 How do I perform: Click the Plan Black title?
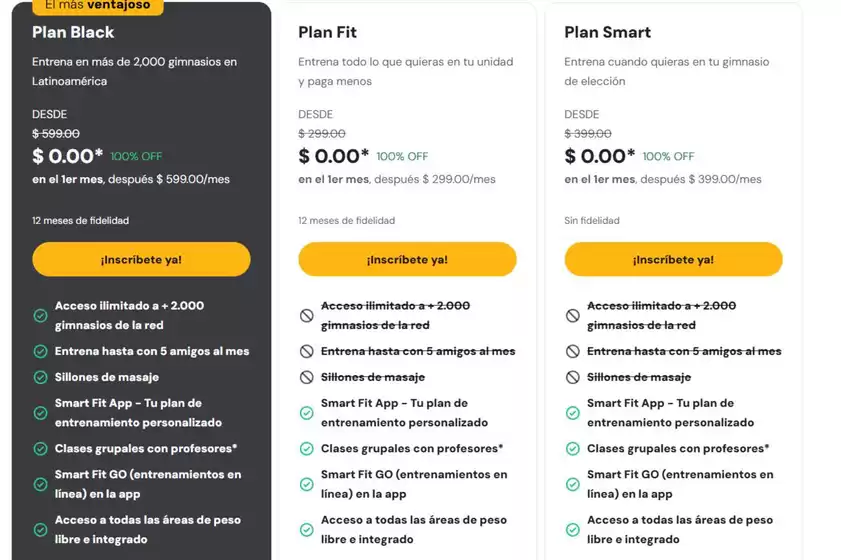(x=73, y=33)
